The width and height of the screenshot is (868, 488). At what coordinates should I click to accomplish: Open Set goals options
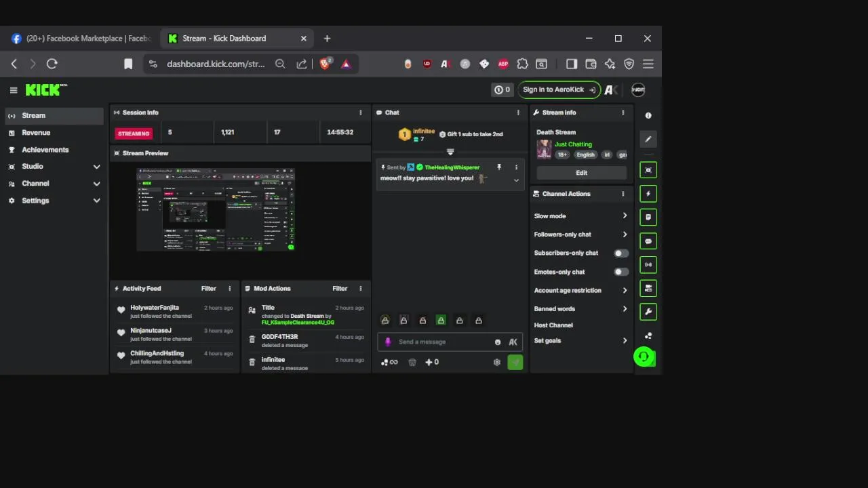(x=580, y=341)
